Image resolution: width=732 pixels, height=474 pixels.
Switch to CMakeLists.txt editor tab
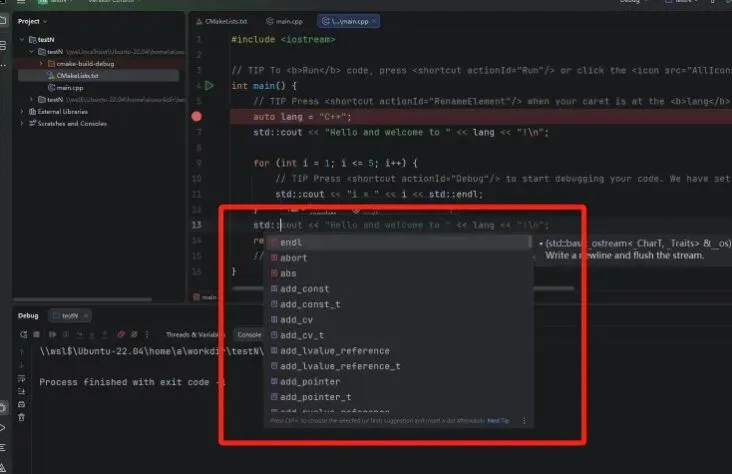222,21
